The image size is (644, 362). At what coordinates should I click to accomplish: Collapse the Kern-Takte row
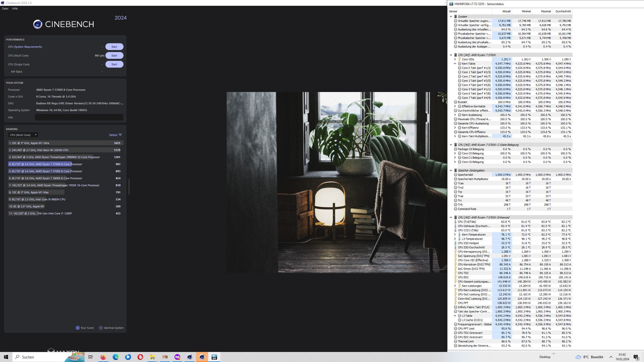click(455, 64)
